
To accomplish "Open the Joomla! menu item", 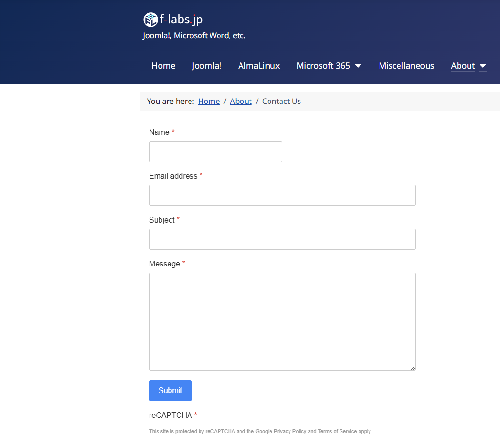I will tap(207, 66).
